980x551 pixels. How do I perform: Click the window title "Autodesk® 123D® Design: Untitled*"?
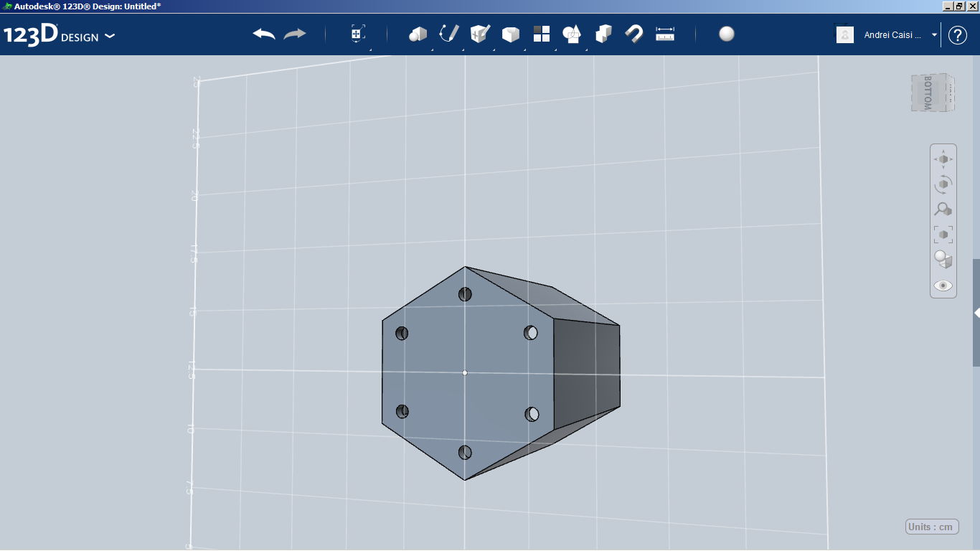click(88, 6)
